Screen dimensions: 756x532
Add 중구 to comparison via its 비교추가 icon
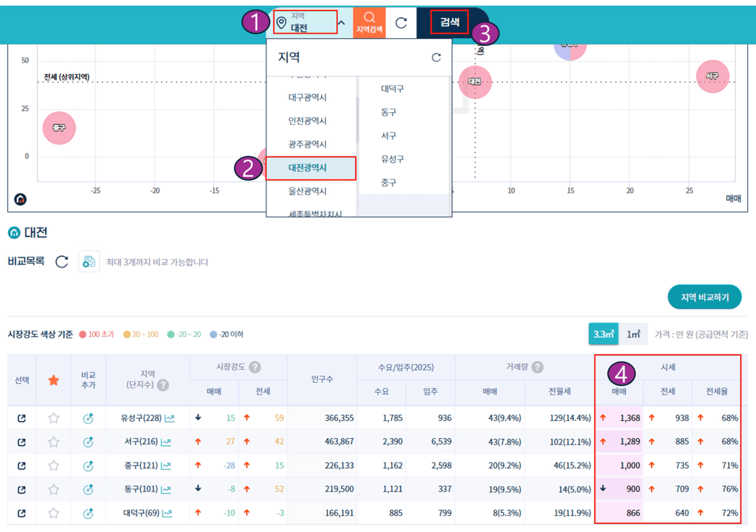tap(88, 466)
